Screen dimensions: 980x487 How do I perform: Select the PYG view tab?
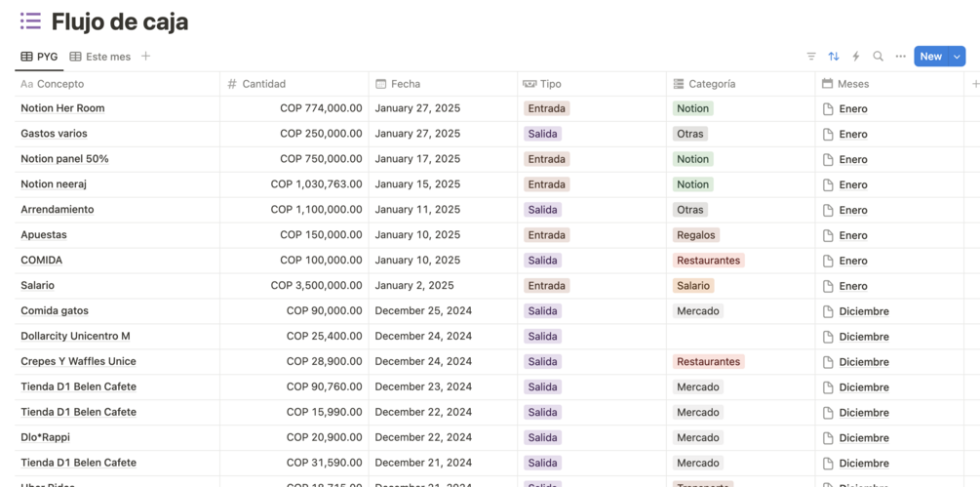39,57
